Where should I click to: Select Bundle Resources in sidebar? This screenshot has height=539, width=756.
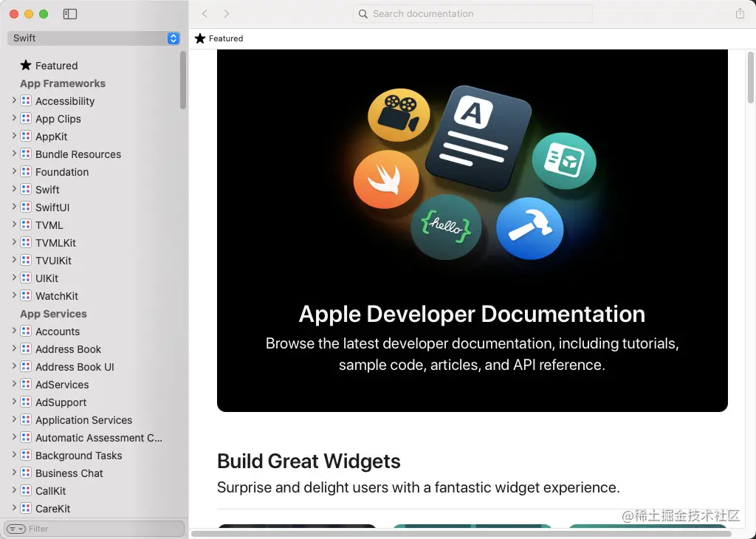click(78, 154)
